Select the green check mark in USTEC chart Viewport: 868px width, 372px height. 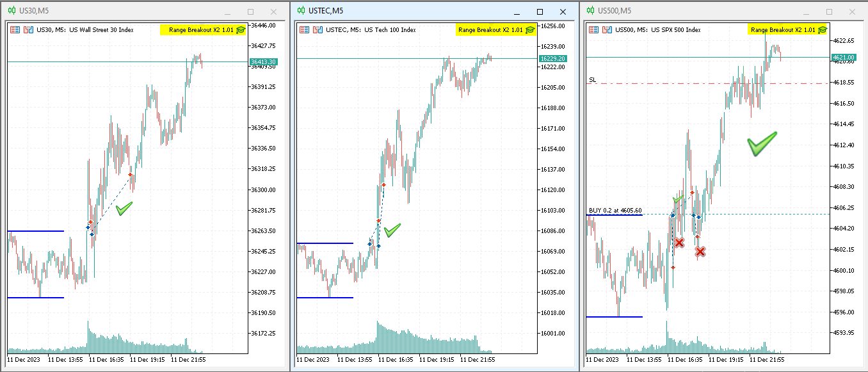pyautogui.click(x=392, y=230)
